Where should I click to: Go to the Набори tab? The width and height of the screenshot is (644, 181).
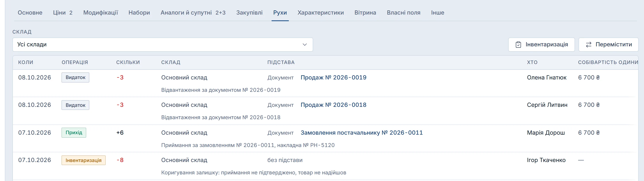tap(139, 13)
